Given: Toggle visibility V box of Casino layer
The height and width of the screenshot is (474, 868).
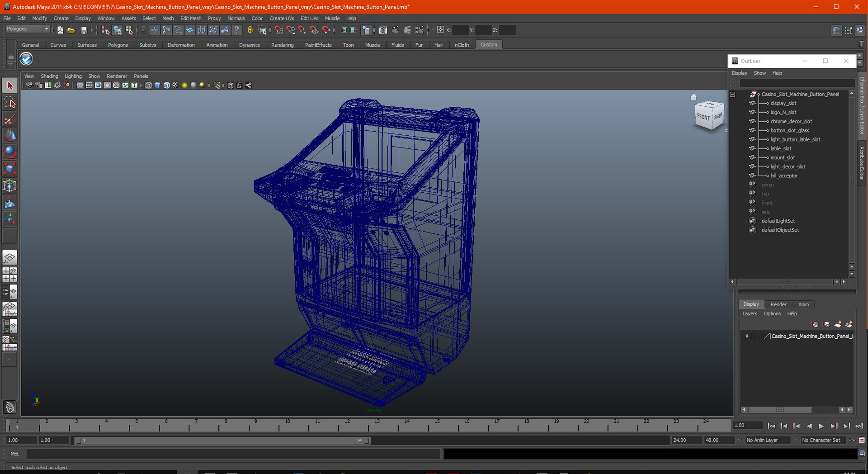Looking at the screenshot, I should [x=747, y=336].
